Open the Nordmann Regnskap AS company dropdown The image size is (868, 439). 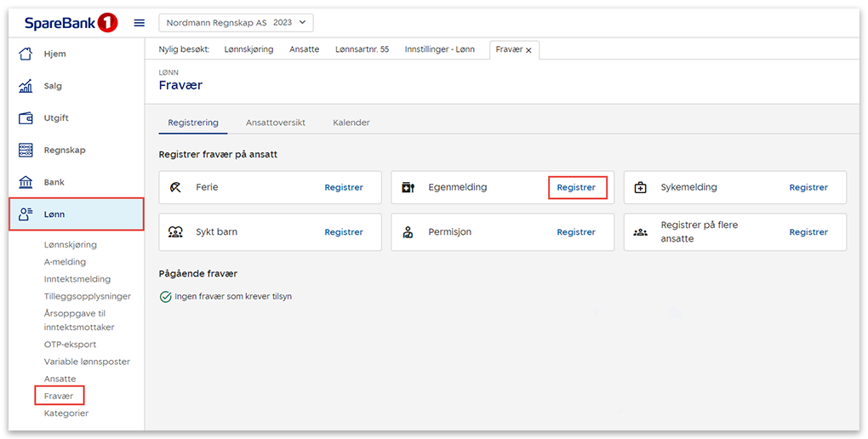[x=236, y=23]
